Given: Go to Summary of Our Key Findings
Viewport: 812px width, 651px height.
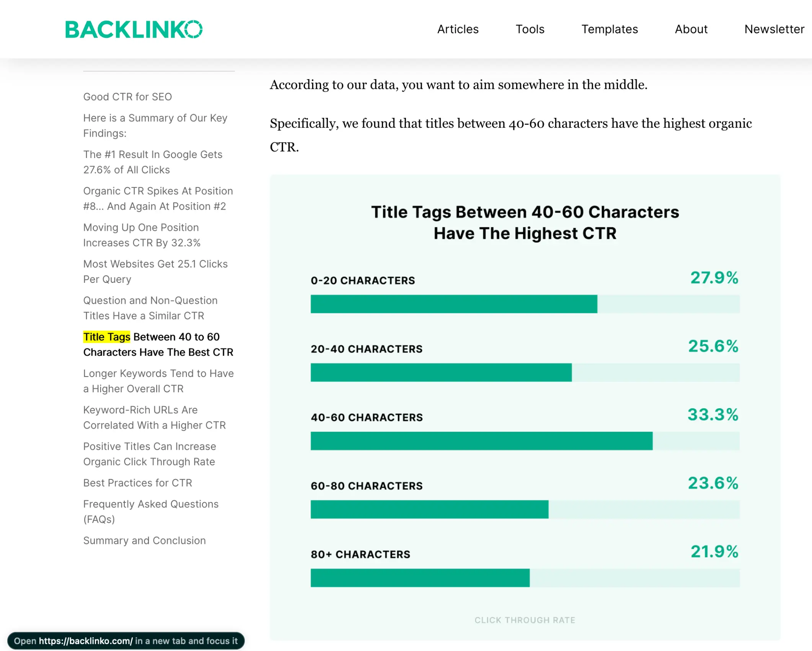Looking at the screenshot, I should [x=155, y=126].
